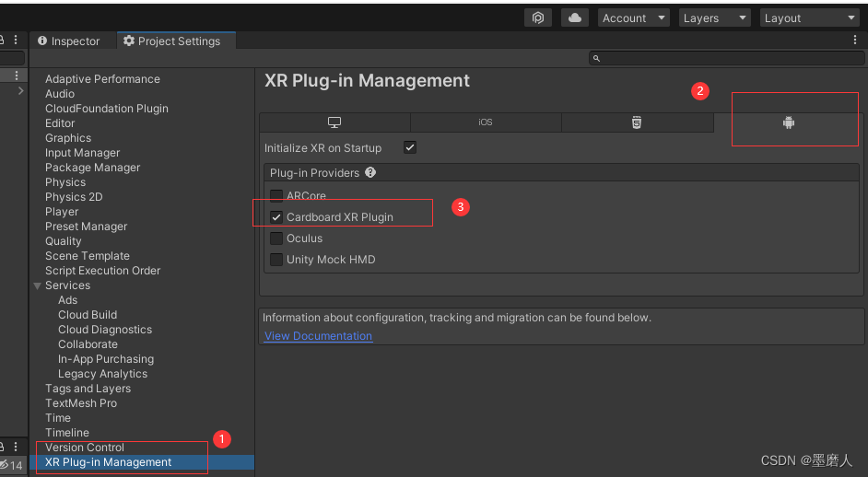Select the Audio settings category
This screenshot has height=477, width=868.
coord(60,94)
